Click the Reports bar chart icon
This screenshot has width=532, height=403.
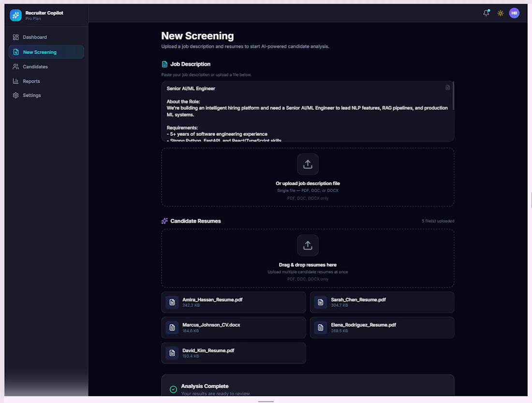tap(15, 81)
